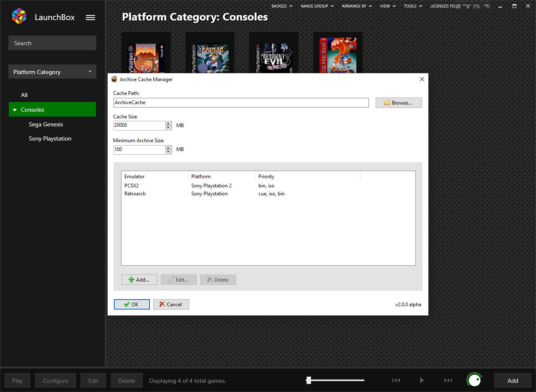Viewport: 536px width, 392px height.
Task: Select Sony Playstation in sidebar
Action: pos(50,138)
